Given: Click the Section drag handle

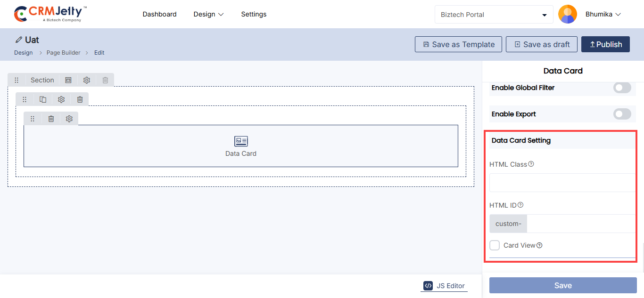Looking at the screenshot, I should 17,80.
